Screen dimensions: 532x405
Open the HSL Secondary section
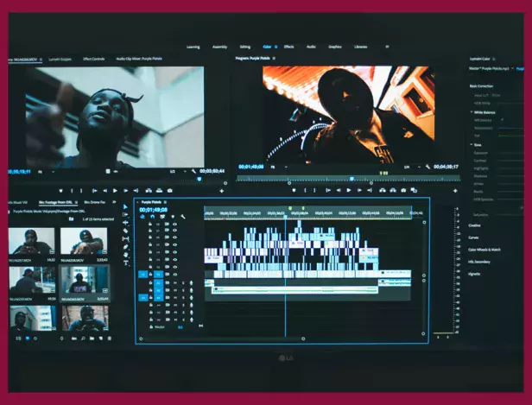click(x=479, y=262)
